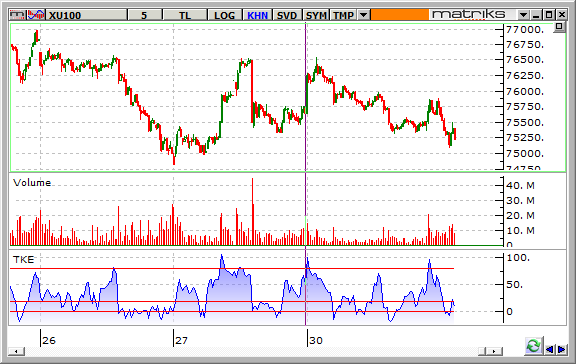Viewport: 576px width, 364px height.
Task: Click the 76000. price axis label
Action: (525, 91)
